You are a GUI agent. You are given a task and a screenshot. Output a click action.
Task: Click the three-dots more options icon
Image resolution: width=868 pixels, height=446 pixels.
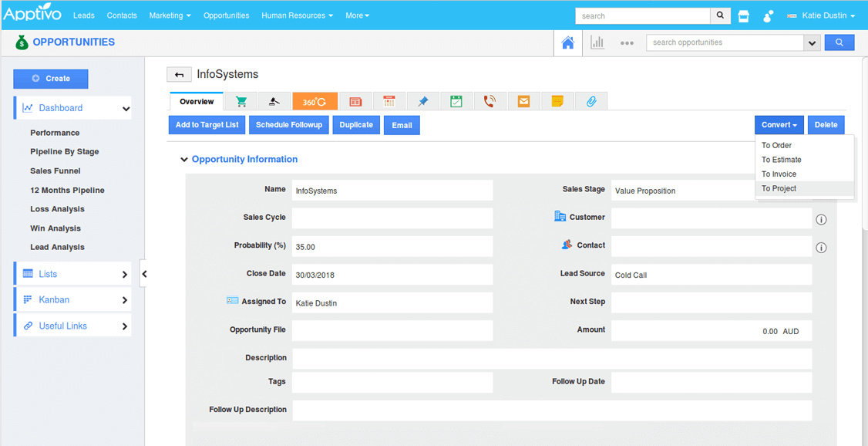(x=627, y=43)
